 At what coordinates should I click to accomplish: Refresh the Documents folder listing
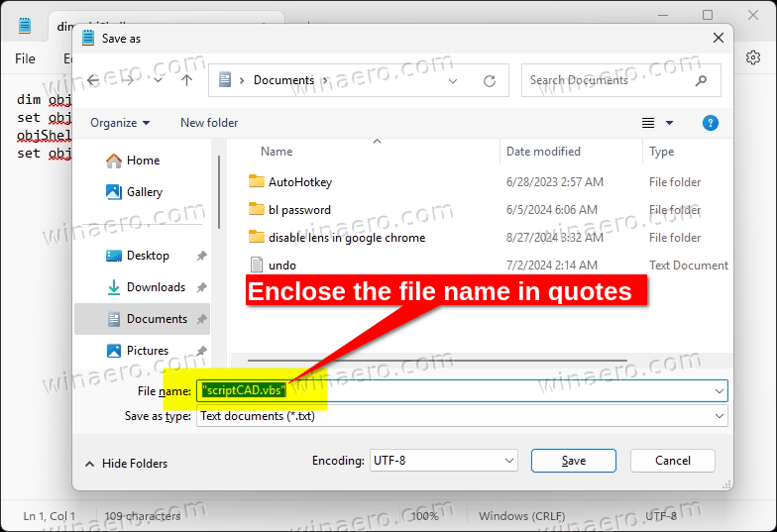[x=490, y=81]
